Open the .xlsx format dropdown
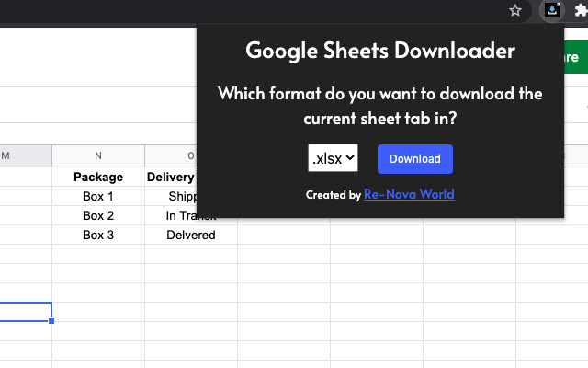This screenshot has width=588, height=368. coord(333,158)
